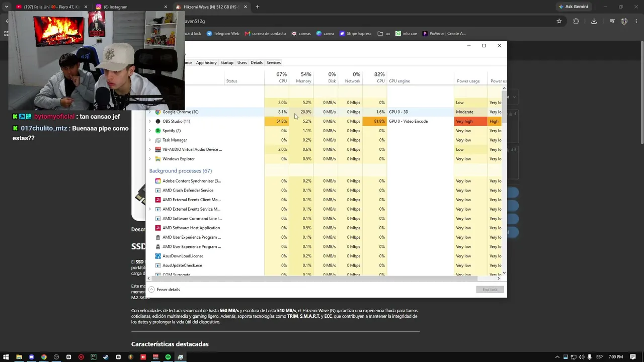
Task: Show hidden system tray icons
Action: [557, 357]
